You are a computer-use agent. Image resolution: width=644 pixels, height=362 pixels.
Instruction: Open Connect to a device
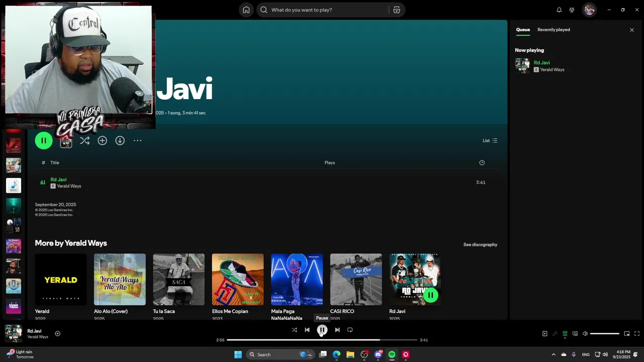click(x=575, y=333)
